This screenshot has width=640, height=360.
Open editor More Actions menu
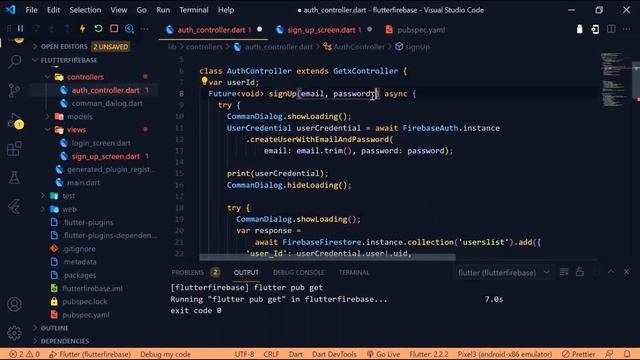point(627,29)
